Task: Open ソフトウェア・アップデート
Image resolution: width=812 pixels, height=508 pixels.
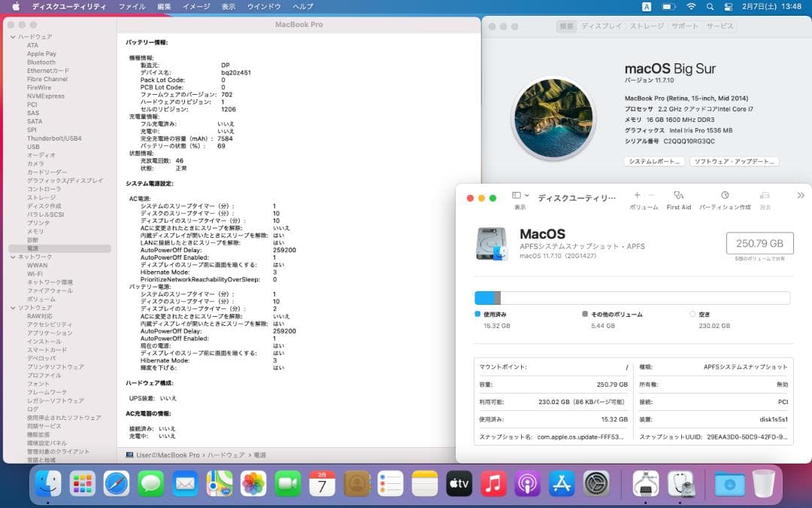Action: 735,161
